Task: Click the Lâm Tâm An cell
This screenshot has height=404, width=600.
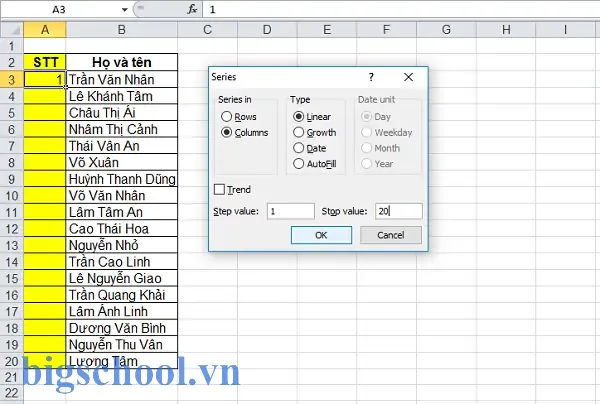Action: tap(122, 212)
